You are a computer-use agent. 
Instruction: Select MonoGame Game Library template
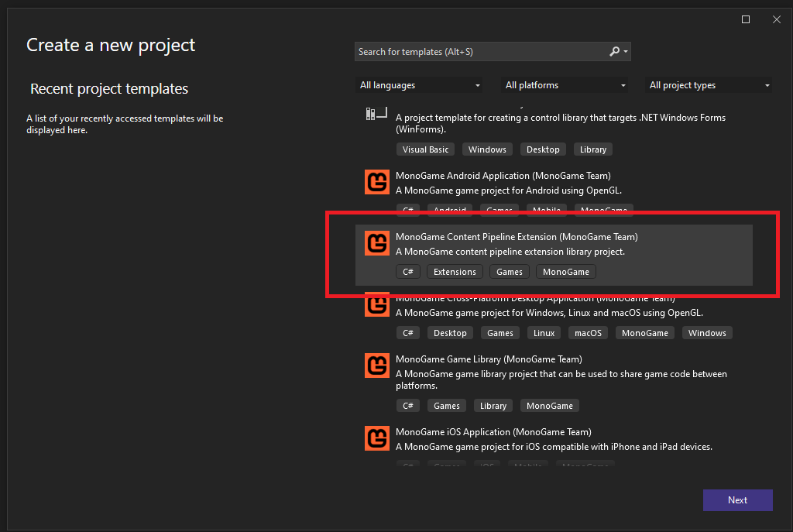[554, 383]
